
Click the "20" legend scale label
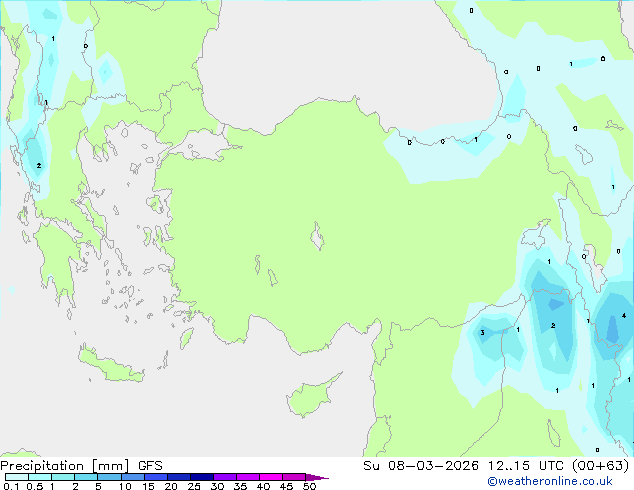point(171,486)
